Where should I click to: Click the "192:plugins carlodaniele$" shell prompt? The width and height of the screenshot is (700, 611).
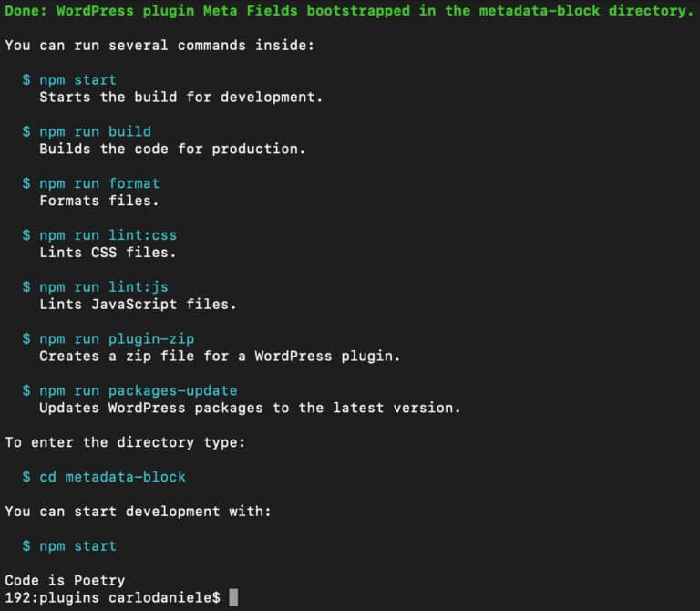pyautogui.click(x=112, y=597)
